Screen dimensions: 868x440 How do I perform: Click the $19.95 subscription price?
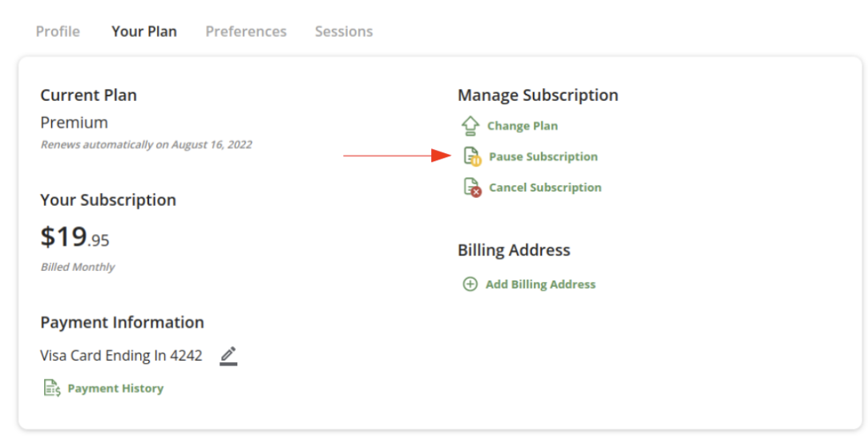[75, 237]
